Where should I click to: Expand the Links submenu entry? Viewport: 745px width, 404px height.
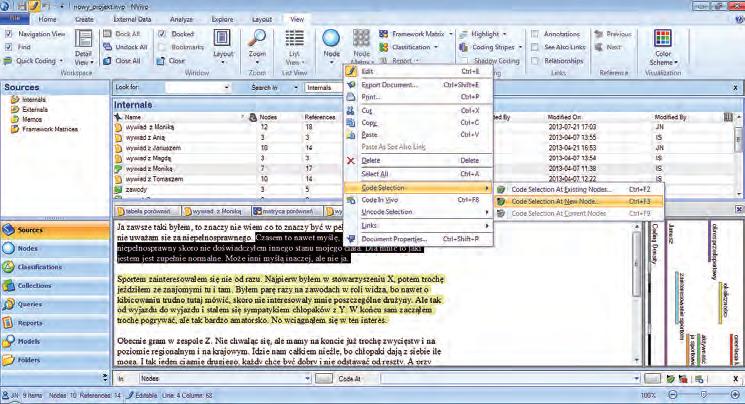[x=419, y=225]
